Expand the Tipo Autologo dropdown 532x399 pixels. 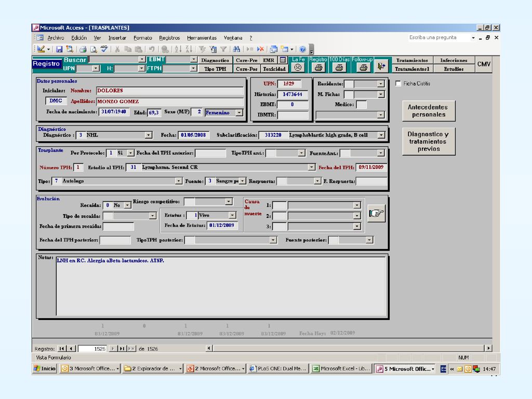click(179, 181)
